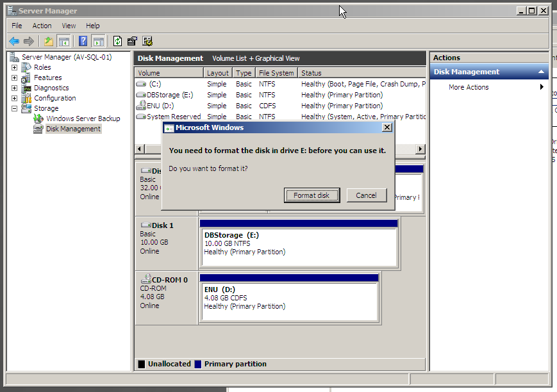Click the Settings icon with the yellow gear
Image resolution: width=557 pixels, height=392 pixels.
click(x=147, y=42)
